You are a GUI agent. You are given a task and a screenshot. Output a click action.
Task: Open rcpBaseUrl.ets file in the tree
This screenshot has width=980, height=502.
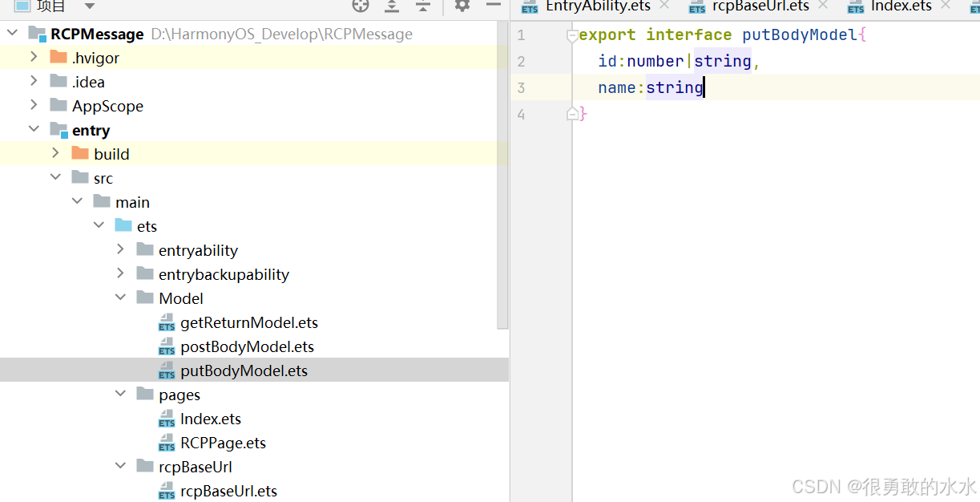click(228, 492)
